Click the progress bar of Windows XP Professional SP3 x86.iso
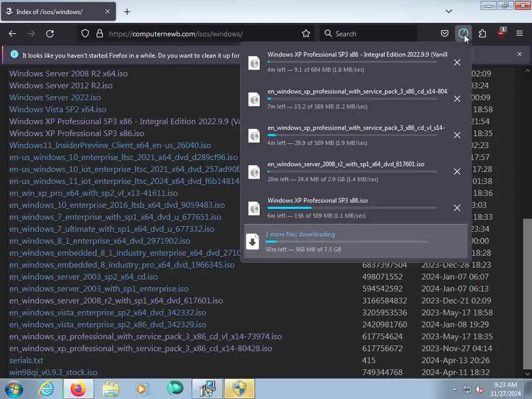This screenshot has width=532, height=399. 352,208
